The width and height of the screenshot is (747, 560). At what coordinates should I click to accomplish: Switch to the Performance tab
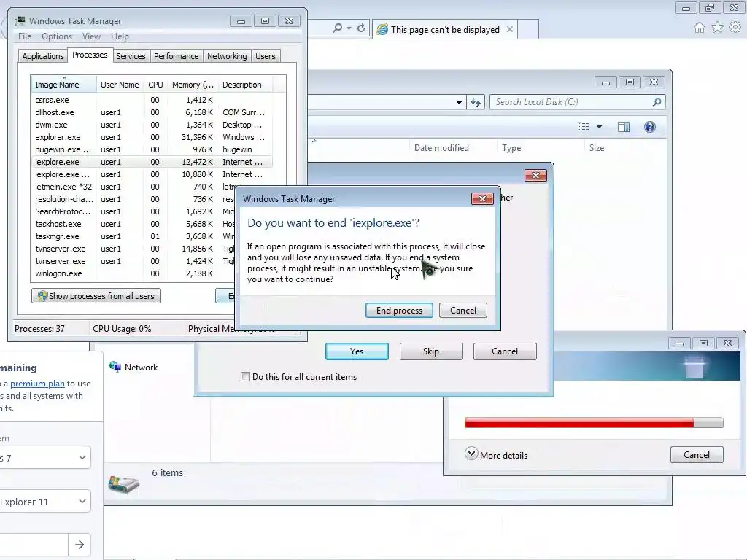(176, 56)
